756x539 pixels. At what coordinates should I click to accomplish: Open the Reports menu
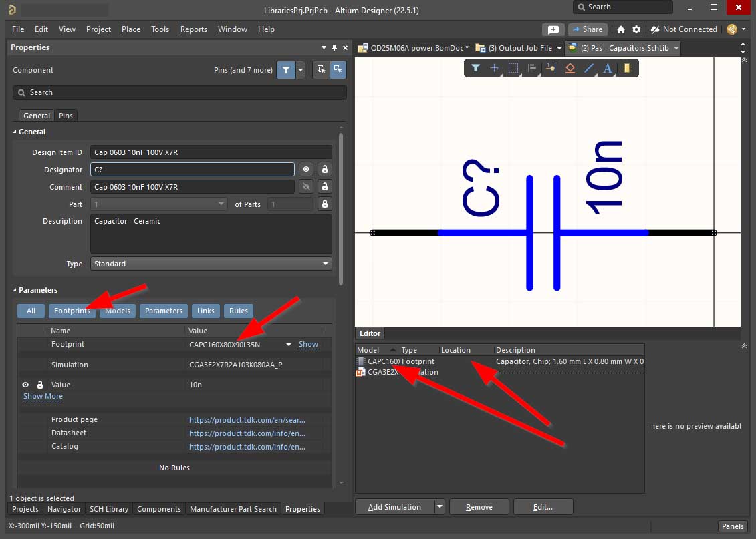coord(193,29)
